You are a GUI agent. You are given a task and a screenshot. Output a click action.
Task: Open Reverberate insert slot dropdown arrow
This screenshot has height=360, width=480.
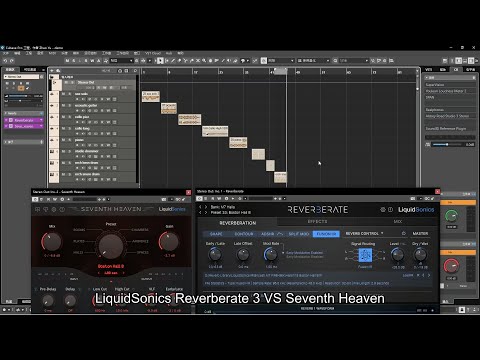click(41, 120)
